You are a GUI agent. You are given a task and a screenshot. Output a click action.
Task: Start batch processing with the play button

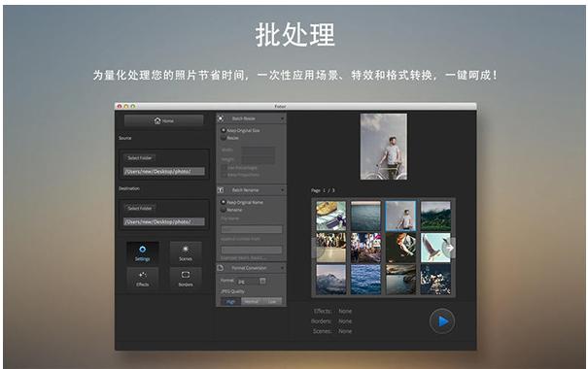pos(442,321)
